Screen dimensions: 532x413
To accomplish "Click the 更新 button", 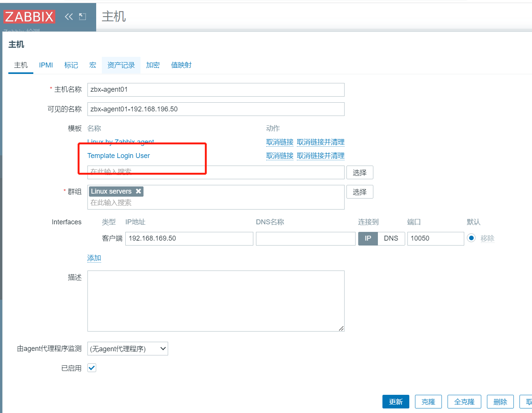I will [396, 402].
